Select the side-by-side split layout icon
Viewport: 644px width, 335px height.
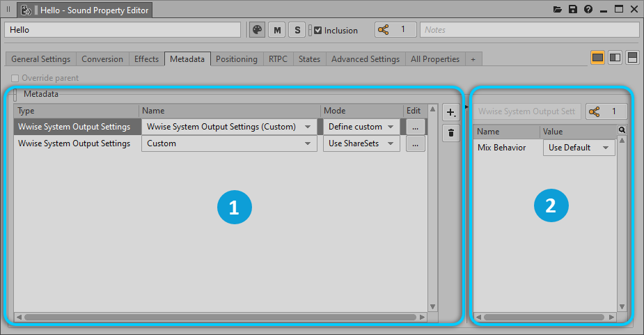(615, 58)
